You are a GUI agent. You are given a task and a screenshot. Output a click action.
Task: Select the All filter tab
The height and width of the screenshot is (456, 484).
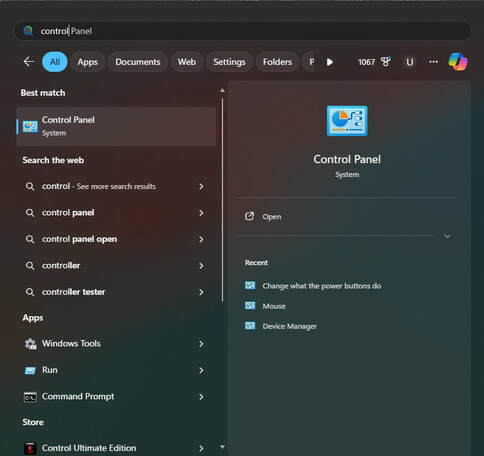tap(55, 62)
